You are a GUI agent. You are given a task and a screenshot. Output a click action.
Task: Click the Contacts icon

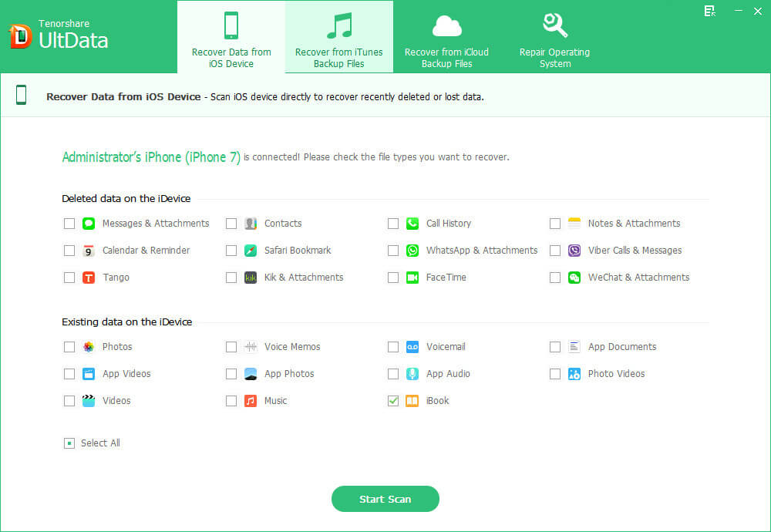tap(251, 224)
